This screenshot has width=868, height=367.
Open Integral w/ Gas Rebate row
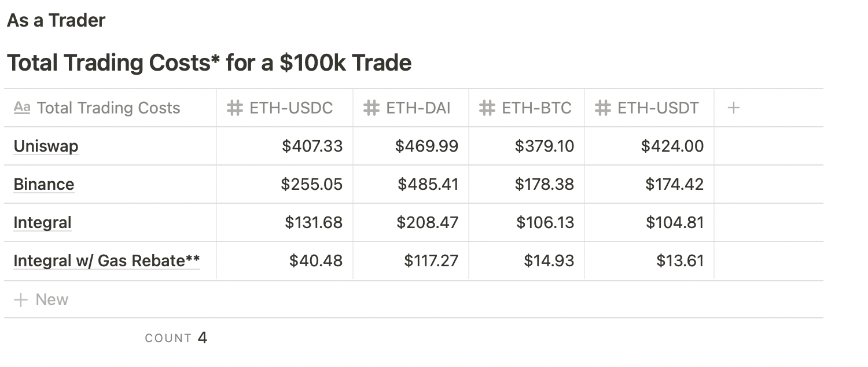point(106,260)
